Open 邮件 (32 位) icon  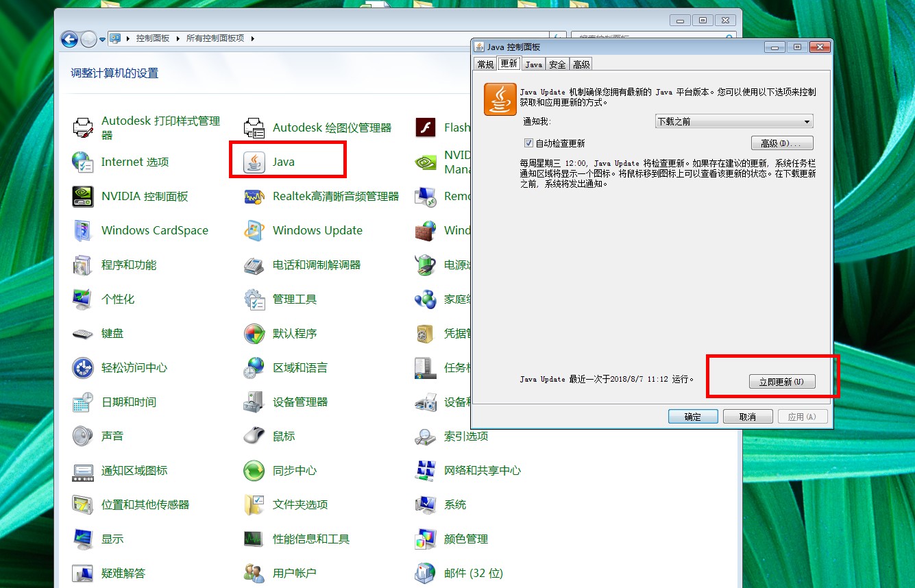[x=426, y=573]
